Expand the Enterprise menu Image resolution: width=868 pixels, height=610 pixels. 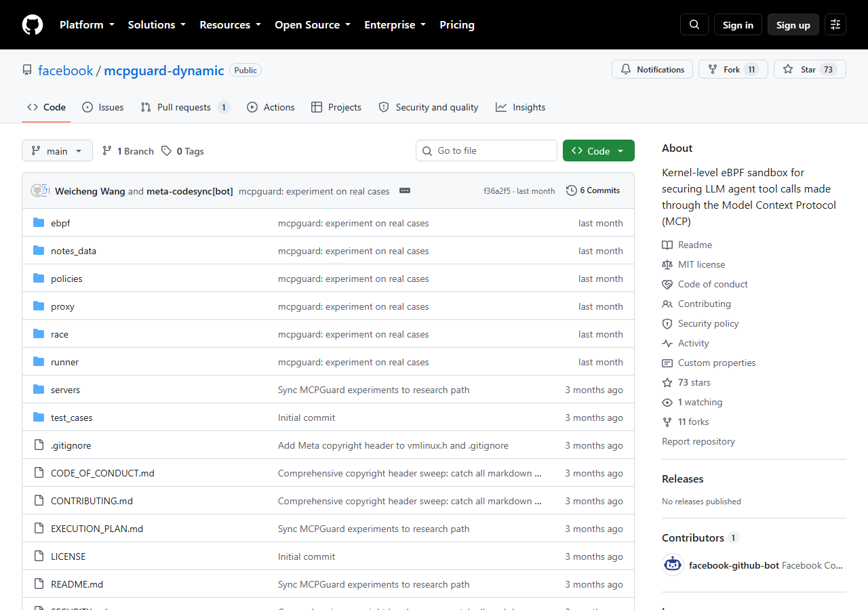point(395,24)
